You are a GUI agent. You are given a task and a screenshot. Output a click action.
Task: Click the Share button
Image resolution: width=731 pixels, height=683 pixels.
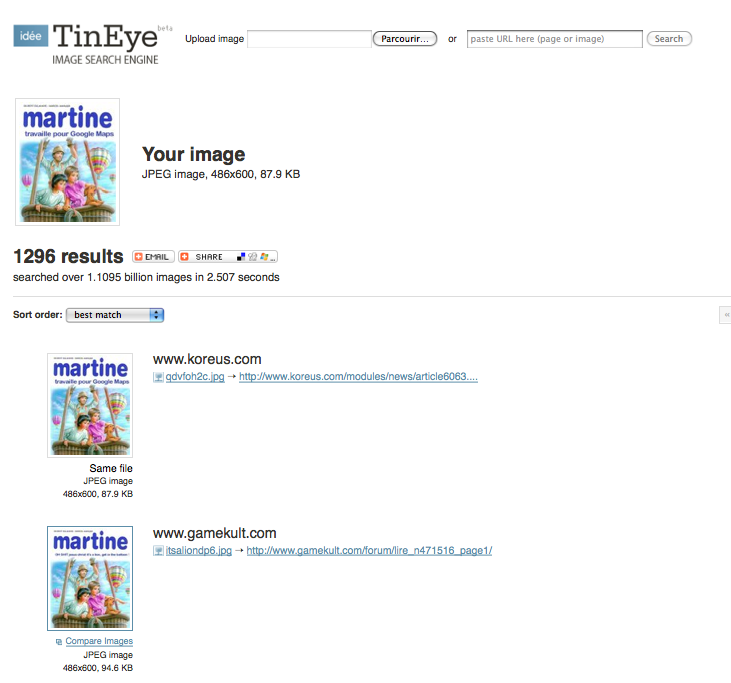pos(228,257)
